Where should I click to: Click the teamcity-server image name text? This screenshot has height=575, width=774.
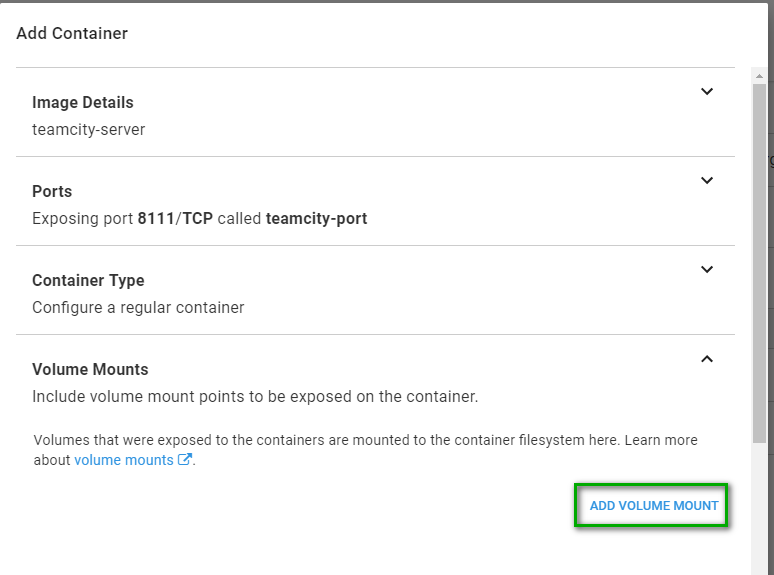(88, 129)
